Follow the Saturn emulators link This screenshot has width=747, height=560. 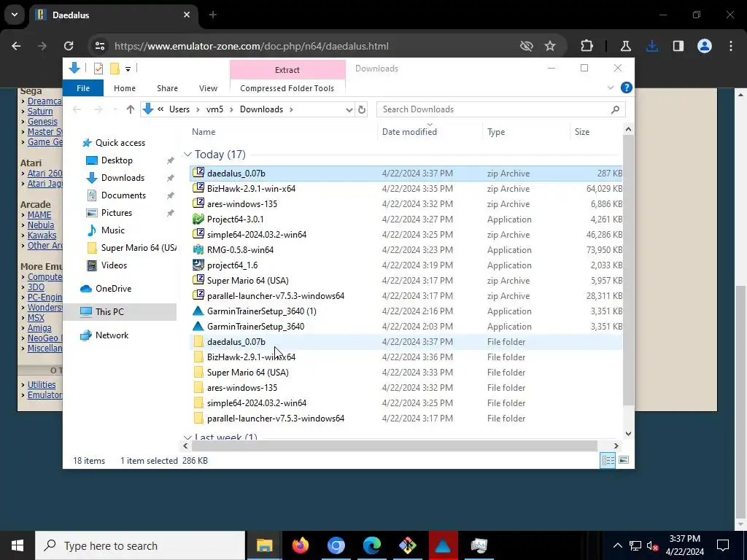pos(40,111)
